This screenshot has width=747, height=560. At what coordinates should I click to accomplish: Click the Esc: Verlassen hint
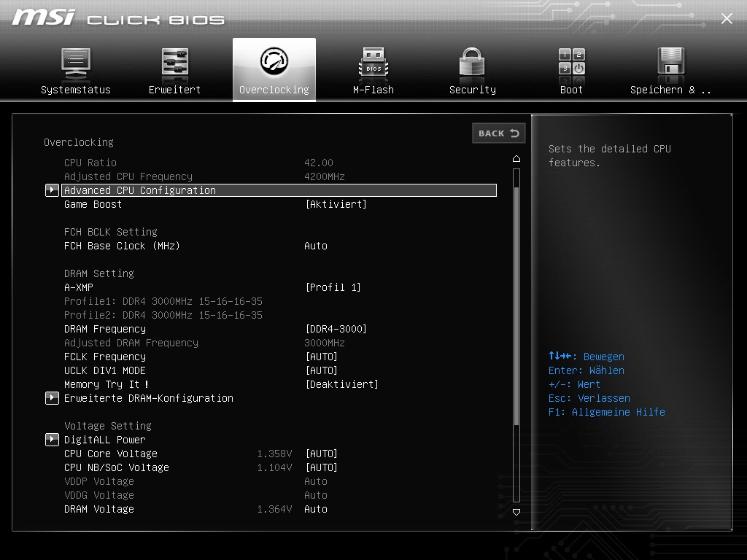pos(589,398)
